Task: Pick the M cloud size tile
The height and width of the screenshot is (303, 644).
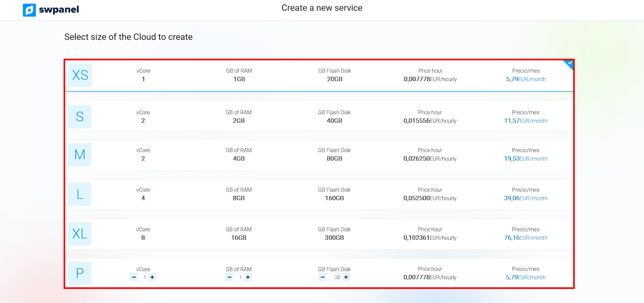Action: 80,155
